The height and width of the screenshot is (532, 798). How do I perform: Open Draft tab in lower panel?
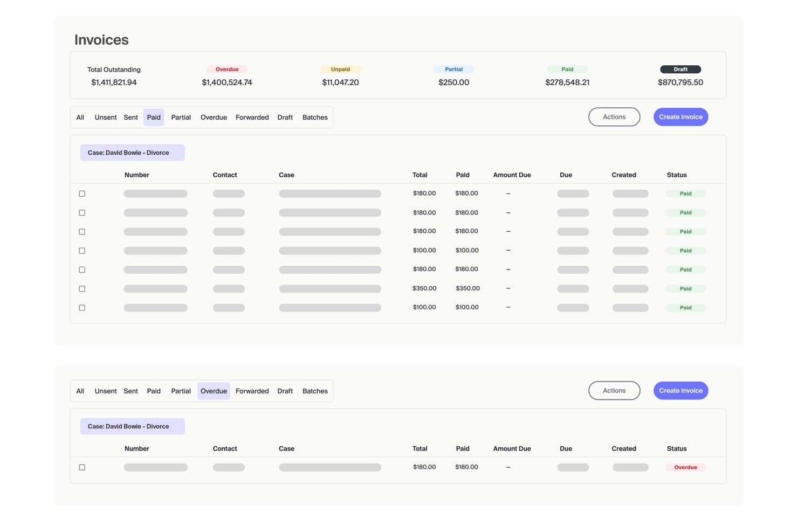pos(285,391)
